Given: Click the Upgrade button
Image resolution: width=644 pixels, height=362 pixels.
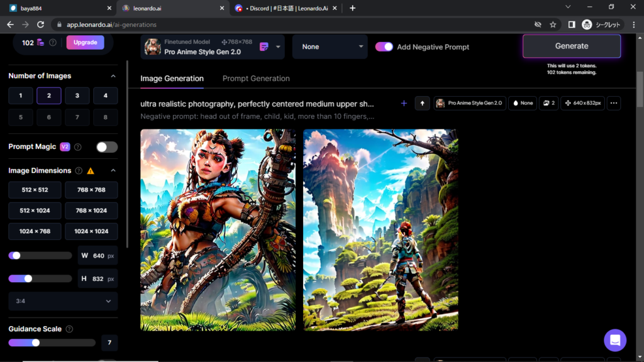Looking at the screenshot, I should coord(85,43).
